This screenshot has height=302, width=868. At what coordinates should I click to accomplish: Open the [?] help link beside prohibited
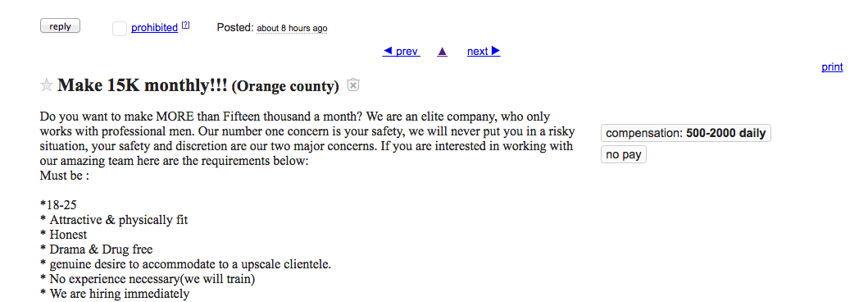click(x=185, y=25)
